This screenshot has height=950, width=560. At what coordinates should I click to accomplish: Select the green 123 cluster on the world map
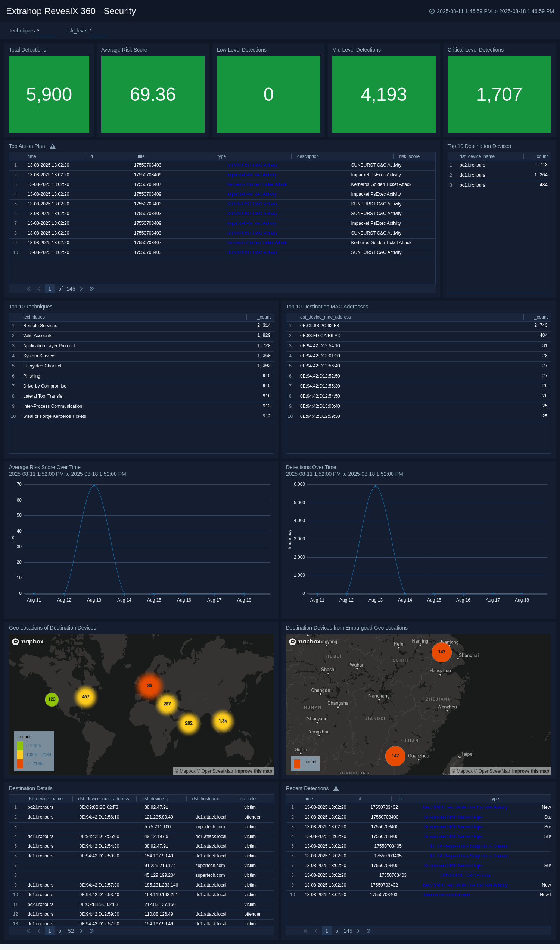click(52, 699)
